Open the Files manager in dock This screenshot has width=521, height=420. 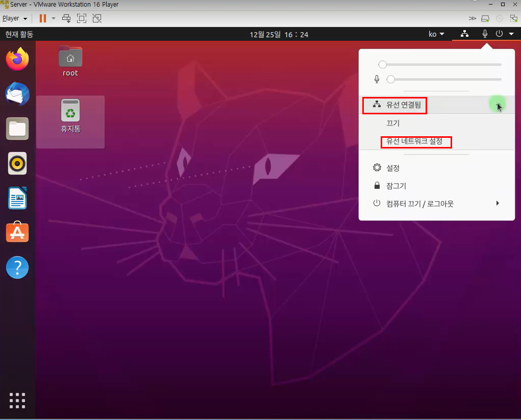[17, 129]
